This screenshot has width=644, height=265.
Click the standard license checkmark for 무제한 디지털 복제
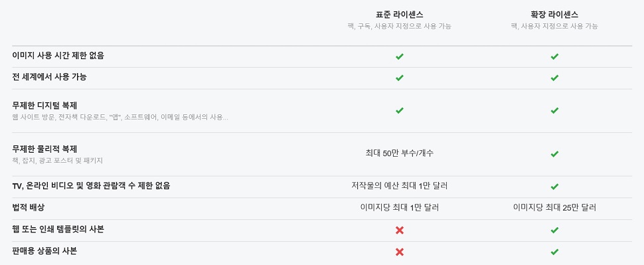pos(399,110)
